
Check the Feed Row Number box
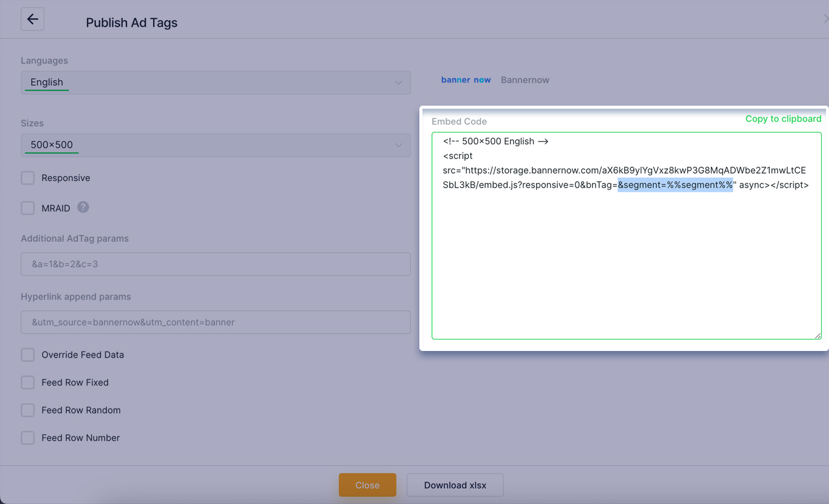(x=28, y=438)
